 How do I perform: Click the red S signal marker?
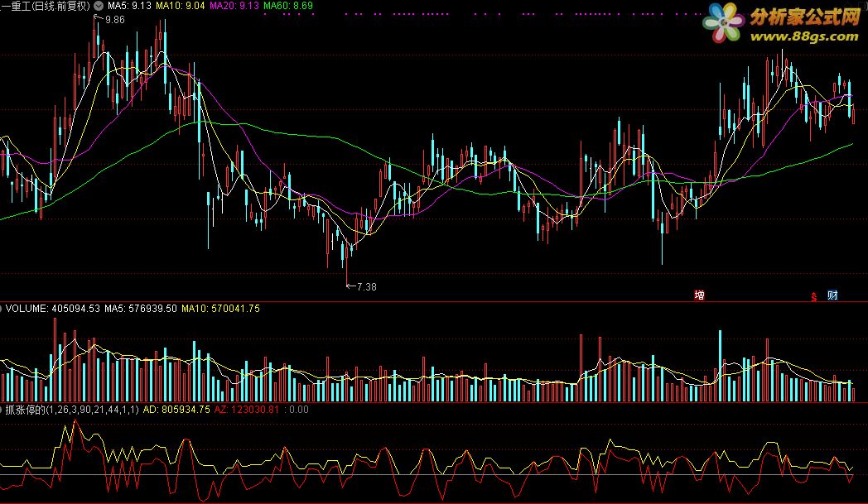pyautogui.click(x=813, y=296)
